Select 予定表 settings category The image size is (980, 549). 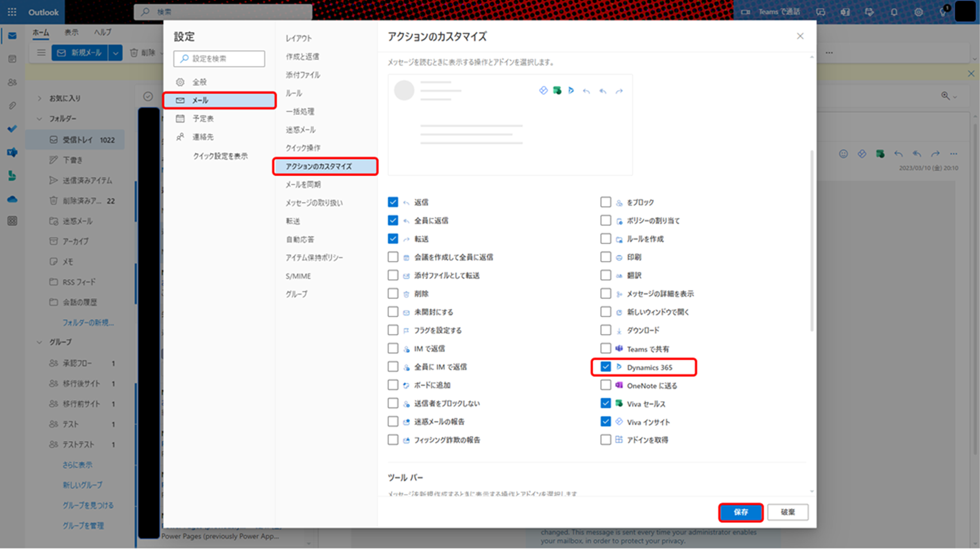pos(219,119)
